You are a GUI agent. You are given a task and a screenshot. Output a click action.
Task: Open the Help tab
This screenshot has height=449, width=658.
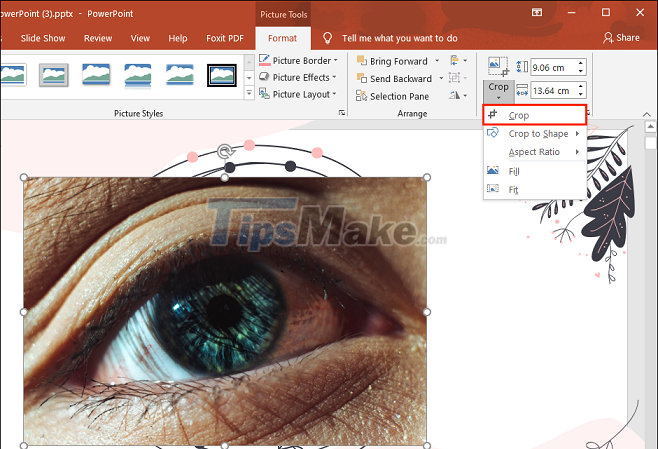click(x=178, y=38)
